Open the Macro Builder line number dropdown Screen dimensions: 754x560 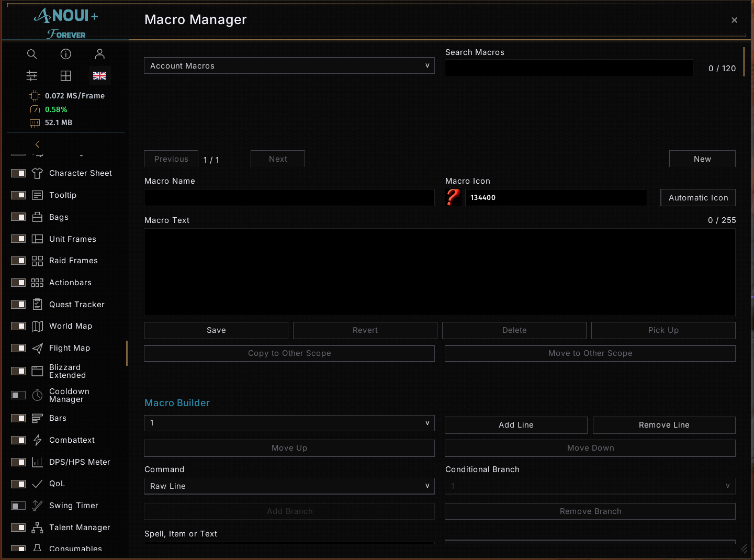(289, 423)
